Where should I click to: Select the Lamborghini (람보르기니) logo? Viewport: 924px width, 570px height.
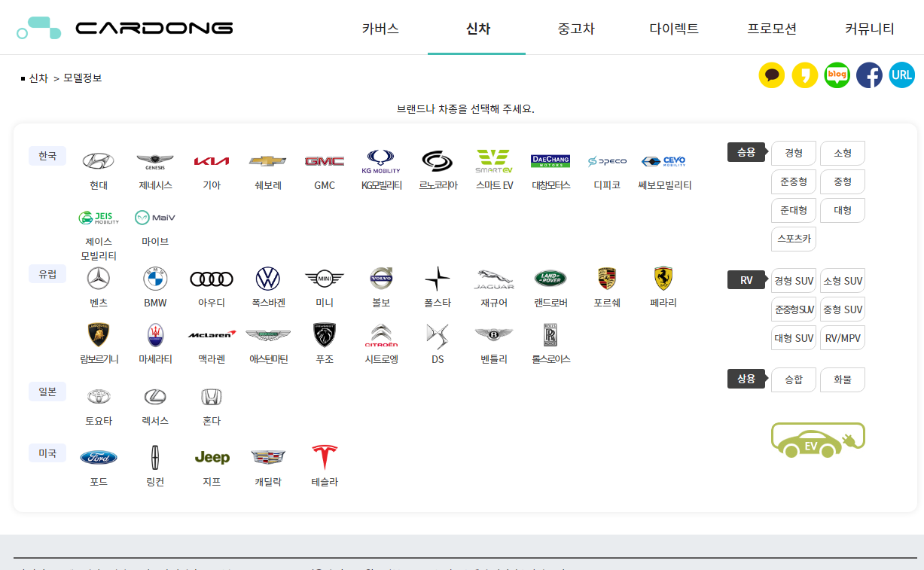pos(99,335)
